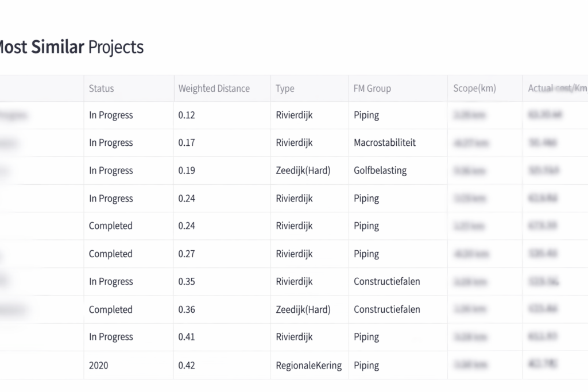Viewport: 588px width, 392px height.
Task: Select the 0.27 weighted distance cell
Action: (187, 254)
